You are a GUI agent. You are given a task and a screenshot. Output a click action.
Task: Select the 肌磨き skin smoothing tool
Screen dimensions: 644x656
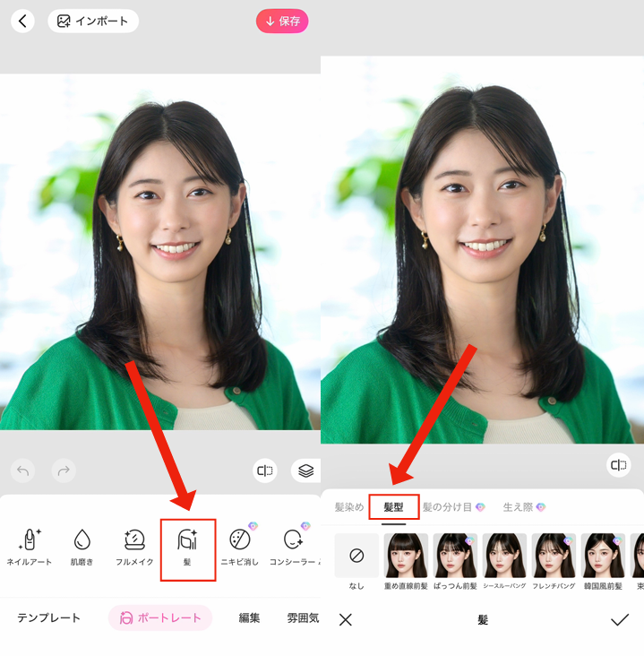point(82,548)
